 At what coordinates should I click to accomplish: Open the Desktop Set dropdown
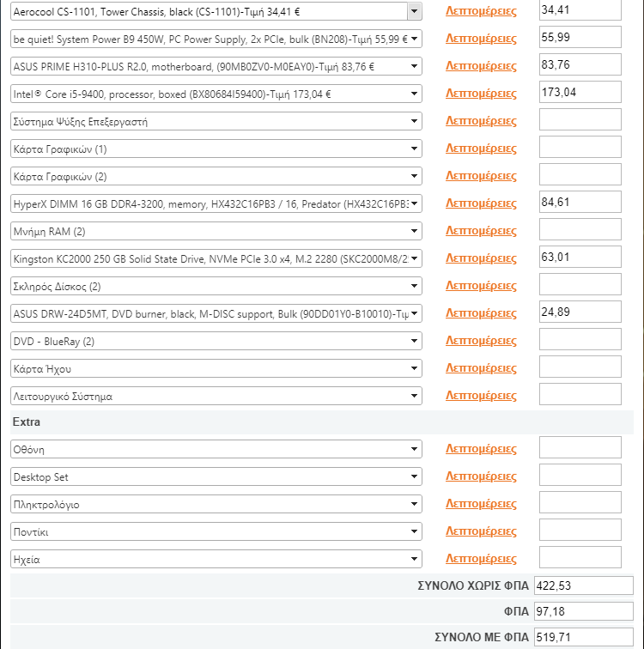[x=216, y=476]
